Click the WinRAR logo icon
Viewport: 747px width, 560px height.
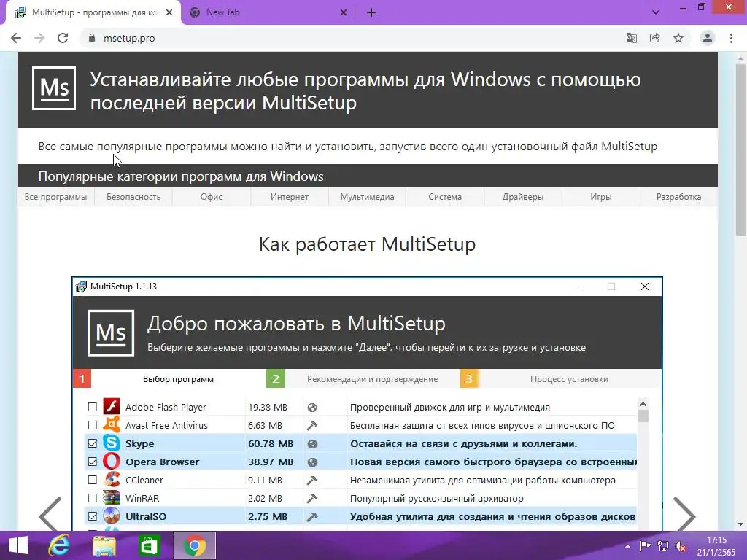pyautogui.click(x=112, y=497)
